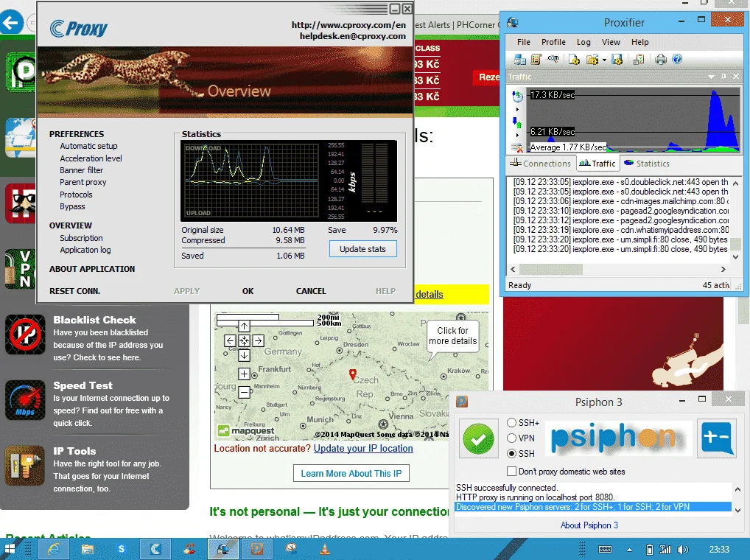This screenshot has width=750, height=560.
Task: Click Open Profile folder icon in Proxifier
Action: [592, 59]
